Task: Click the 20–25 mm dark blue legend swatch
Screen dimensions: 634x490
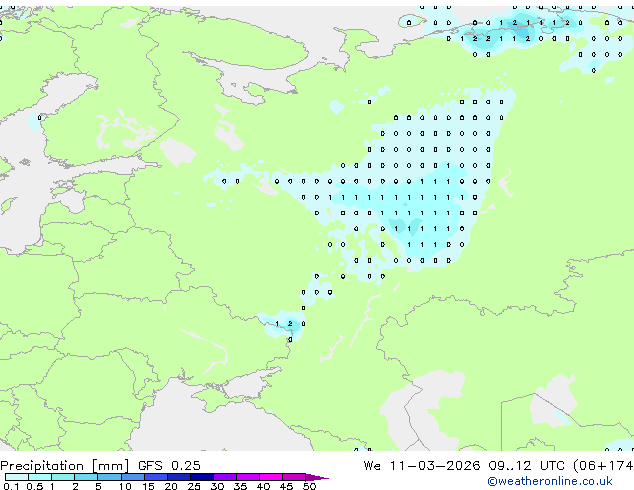Action: point(178,477)
